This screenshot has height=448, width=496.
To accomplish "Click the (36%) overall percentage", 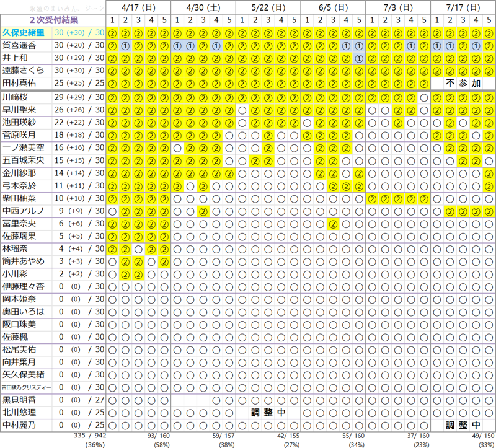I will (x=95, y=445).
